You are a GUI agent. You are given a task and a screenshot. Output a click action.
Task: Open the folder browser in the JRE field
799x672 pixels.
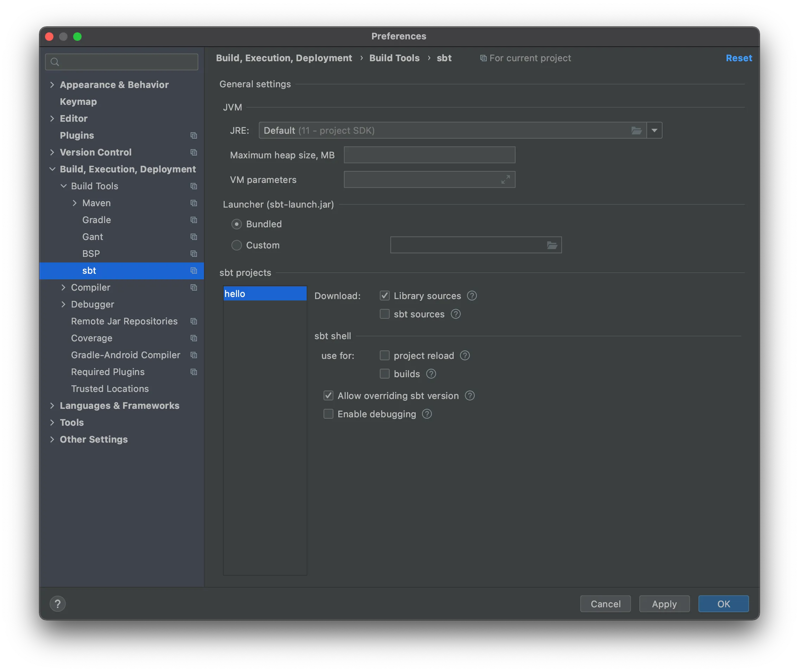637,130
